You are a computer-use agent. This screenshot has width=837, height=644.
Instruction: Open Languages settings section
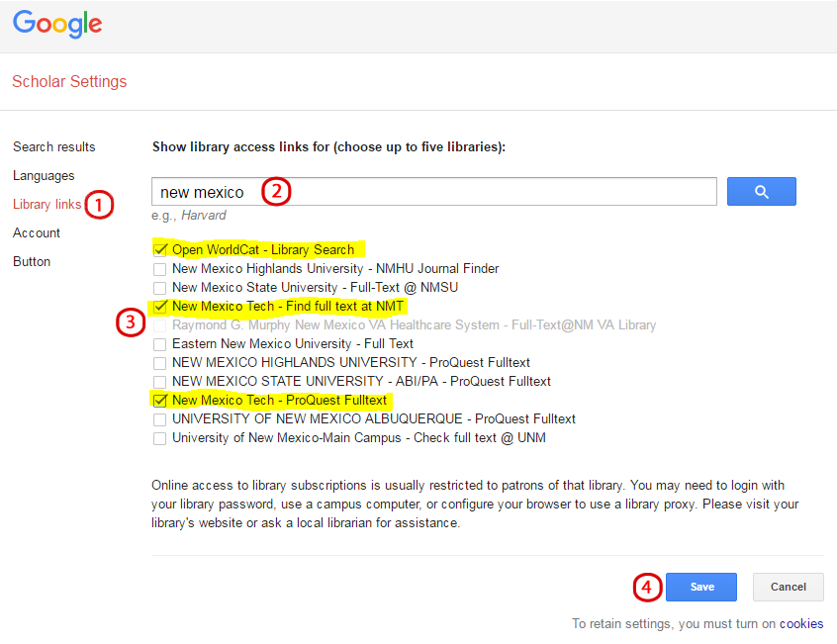coord(44,175)
